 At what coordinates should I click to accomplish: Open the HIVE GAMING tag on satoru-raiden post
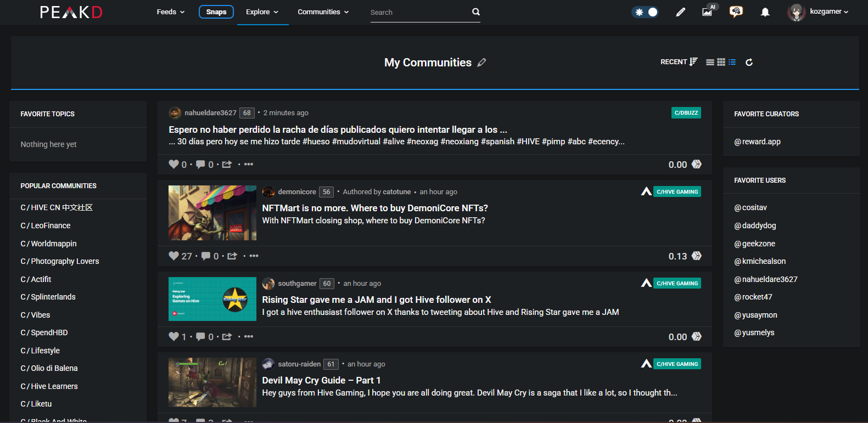tap(677, 364)
